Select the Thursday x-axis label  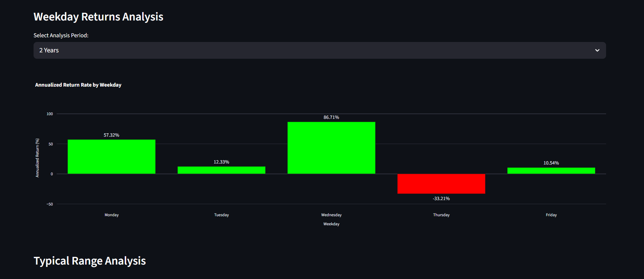point(441,215)
